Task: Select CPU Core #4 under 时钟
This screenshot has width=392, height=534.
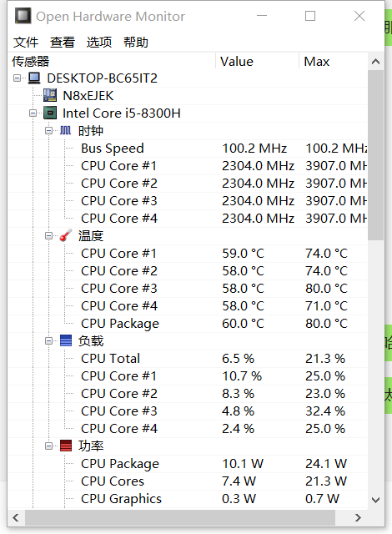Action: tap(188, 219)
